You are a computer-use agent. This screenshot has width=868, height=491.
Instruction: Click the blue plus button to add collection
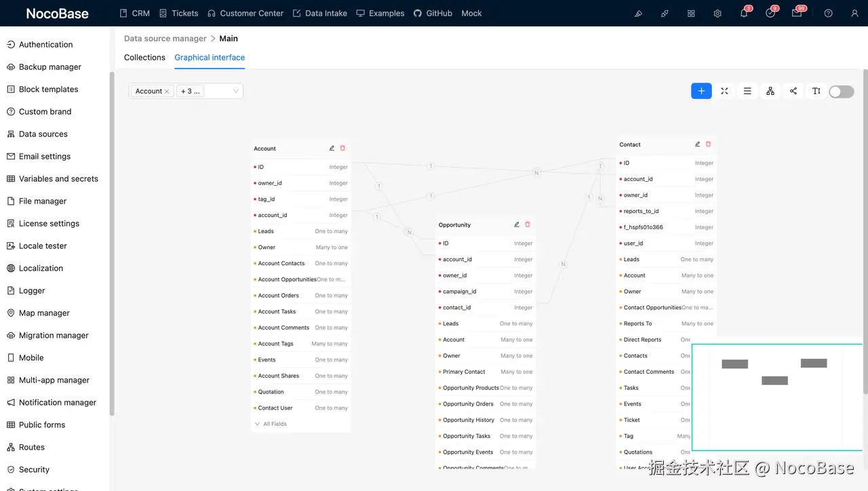click(x=701, y=91)
